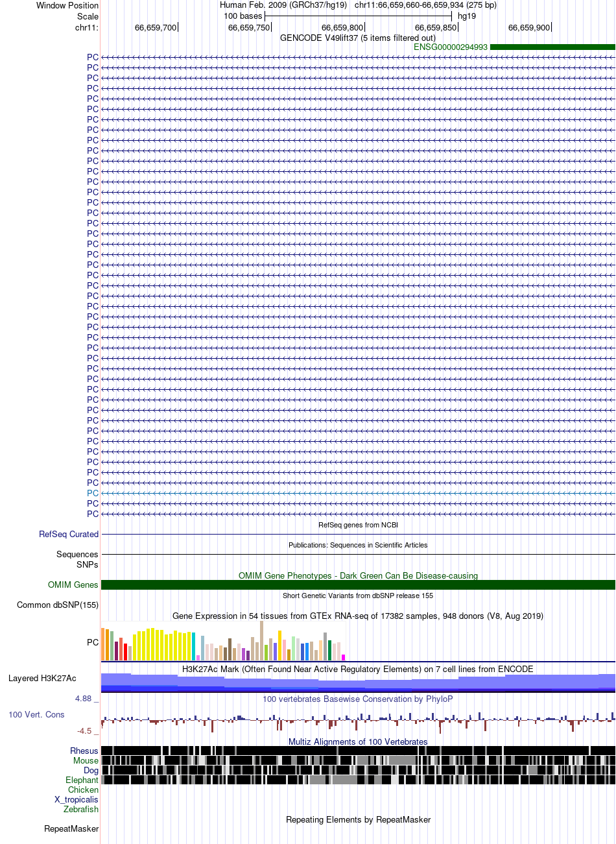
Task: Open the Multiz Alignments of 100 Vertebrates title
Action: [x=358, y=742]
